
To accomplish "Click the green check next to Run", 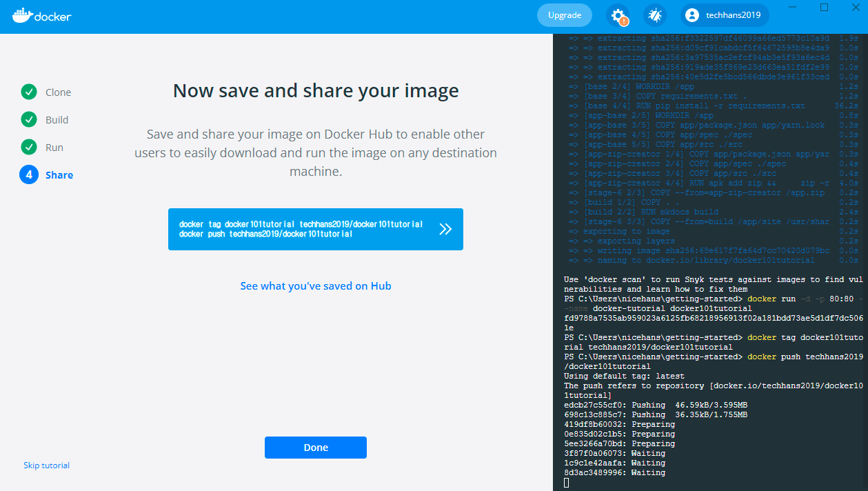I will pos(29,147).
